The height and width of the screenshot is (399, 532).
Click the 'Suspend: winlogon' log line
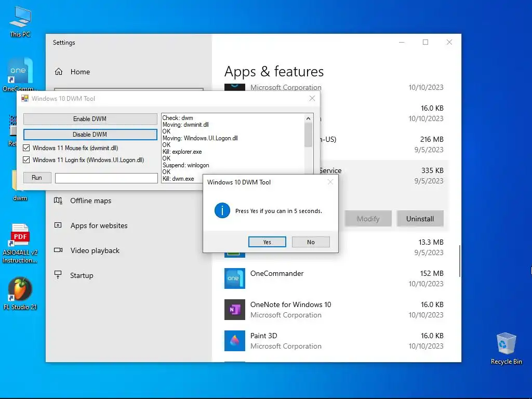click(186, 165)
